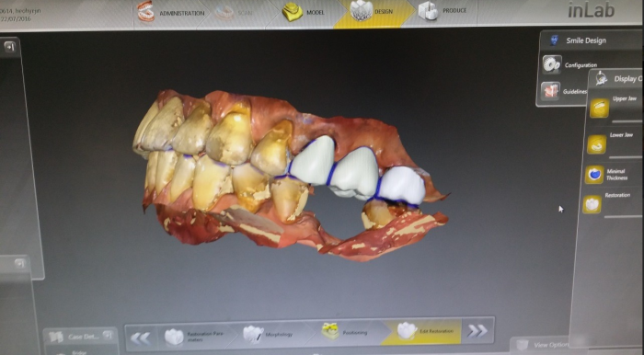The height and width of the screenshot is (355, 644).
Task: Select the middle white bridge pontic
Action: coord(355,172)
